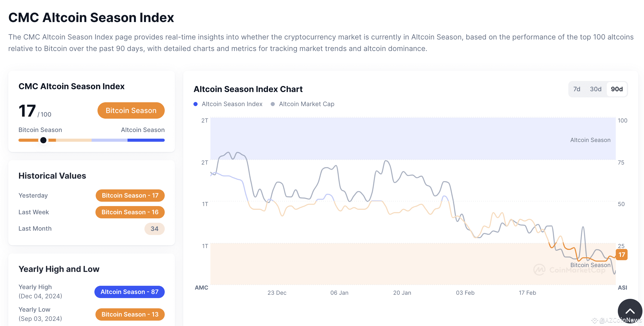Click the Altcoin Season shaded zone in chart
This screenshot has width=644, height=326.
tap(413, 139)
